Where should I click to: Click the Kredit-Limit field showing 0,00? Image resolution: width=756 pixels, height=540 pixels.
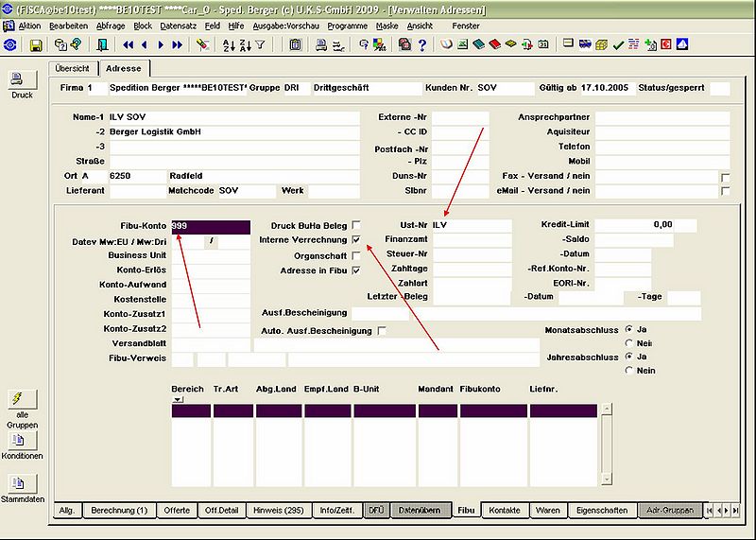pos(645,224)
